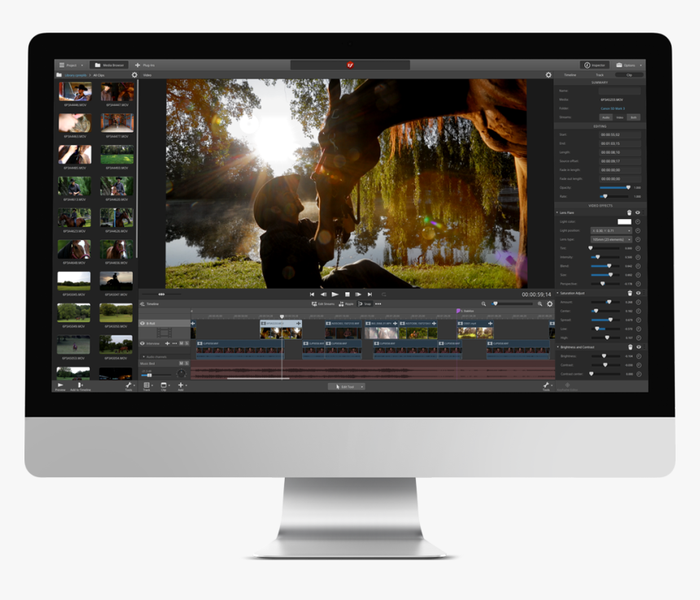Open the Options dropdown
This screenshot has height=600, width=700.
point(629,65)
